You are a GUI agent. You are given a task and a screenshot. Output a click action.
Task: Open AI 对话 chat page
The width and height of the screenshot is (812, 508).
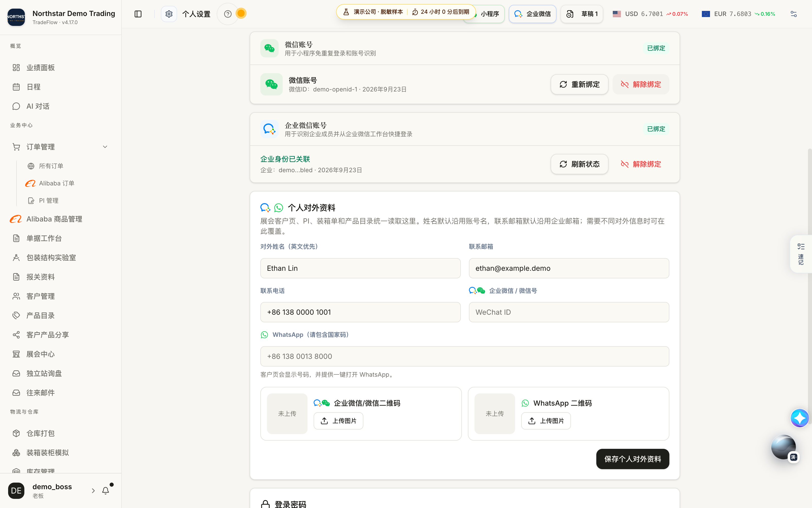pos(61,106)
